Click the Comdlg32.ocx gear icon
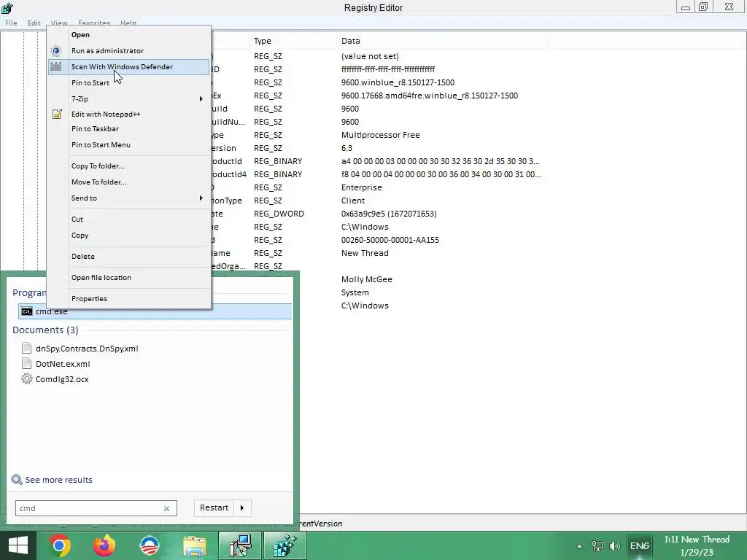747x560 pixels. tap(27, 379)
